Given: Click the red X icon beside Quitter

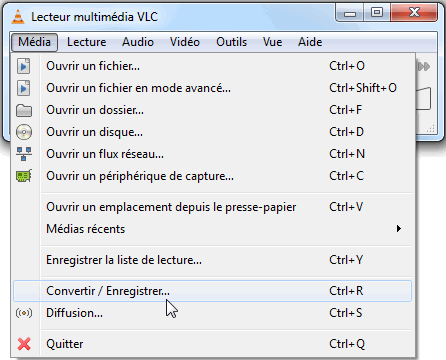Looking at the screenshot, I should coord(24,344).
